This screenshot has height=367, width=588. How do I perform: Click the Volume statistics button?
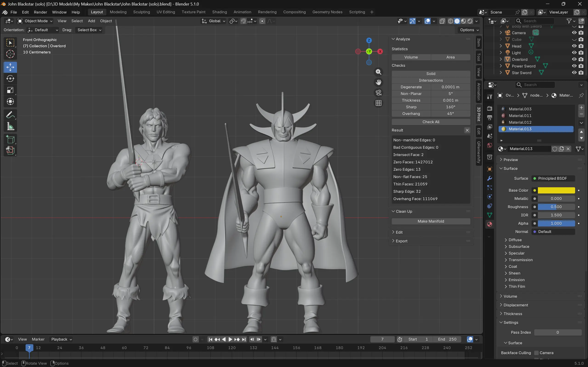click(411, 57)
